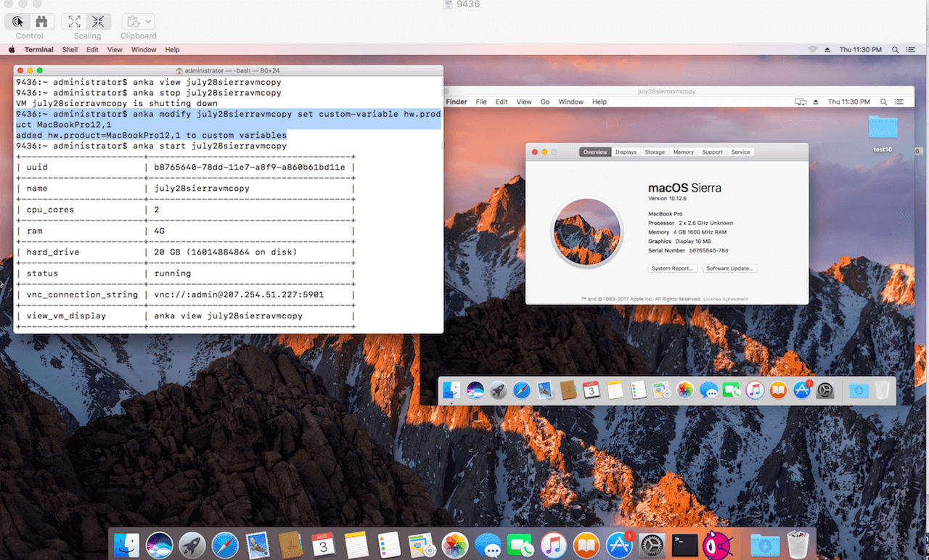The width and height of the screenshot is (929, 560).
Task: Switch to the Service tab
Action: (740, 152)
